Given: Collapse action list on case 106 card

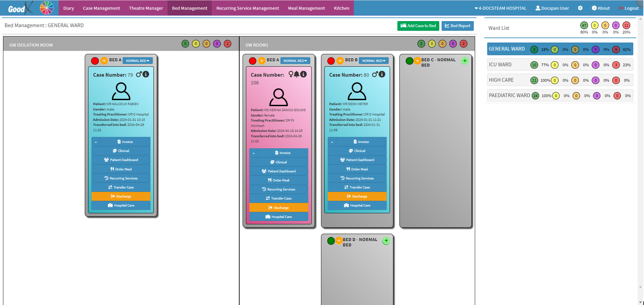Looking at the screenshot, I should 254,153.
